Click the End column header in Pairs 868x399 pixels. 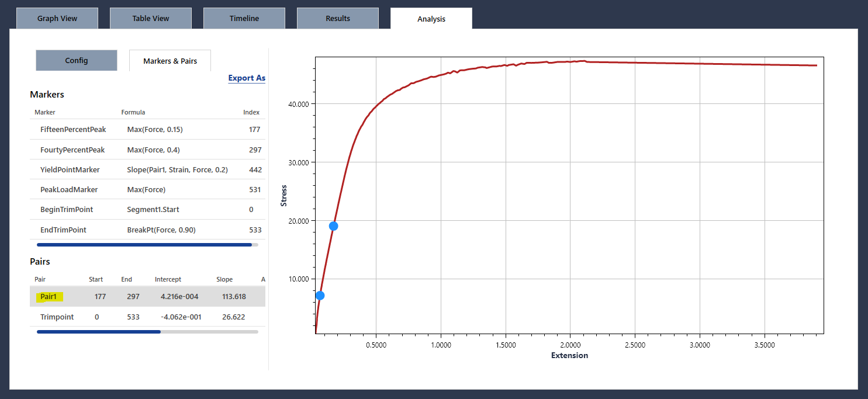tap(127, 279)
